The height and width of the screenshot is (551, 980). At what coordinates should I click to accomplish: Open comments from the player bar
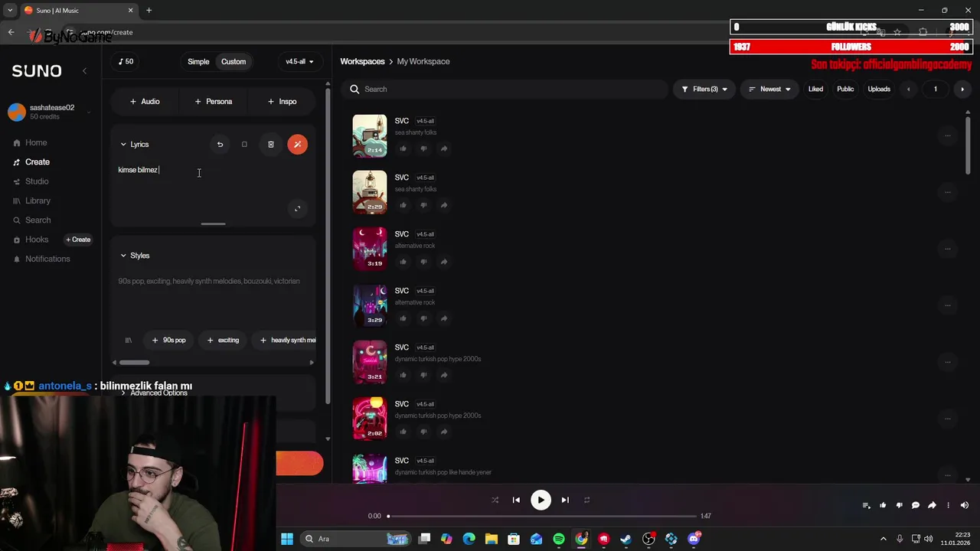pos(915,505)
